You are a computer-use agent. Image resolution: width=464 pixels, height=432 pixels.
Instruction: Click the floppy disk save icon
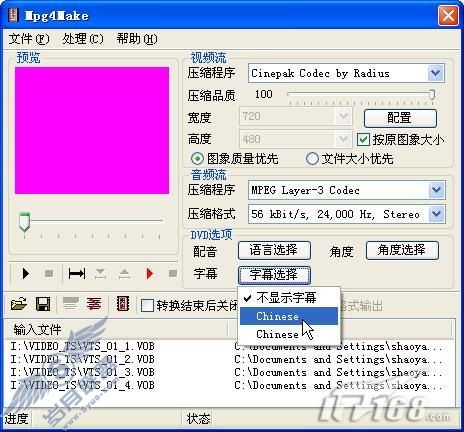[x=43, y=304]
